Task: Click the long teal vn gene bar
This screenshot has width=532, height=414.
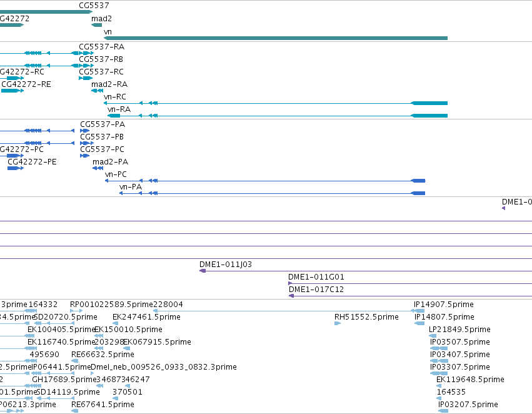Action: [276, 38]
